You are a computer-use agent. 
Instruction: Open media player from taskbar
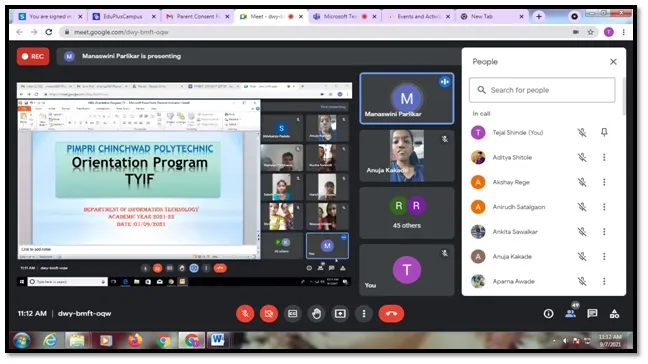105,340
